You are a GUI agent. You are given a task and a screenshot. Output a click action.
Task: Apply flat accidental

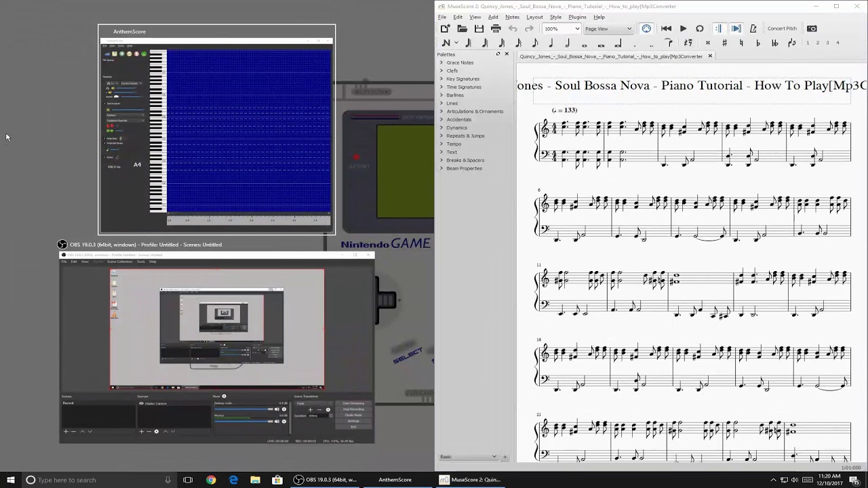tap(757, 43)
